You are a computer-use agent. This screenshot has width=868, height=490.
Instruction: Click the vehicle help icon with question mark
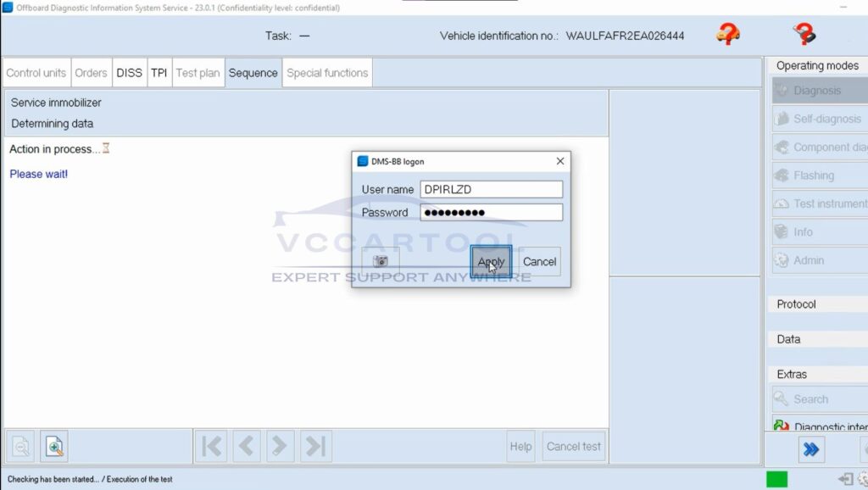point(727,35)
